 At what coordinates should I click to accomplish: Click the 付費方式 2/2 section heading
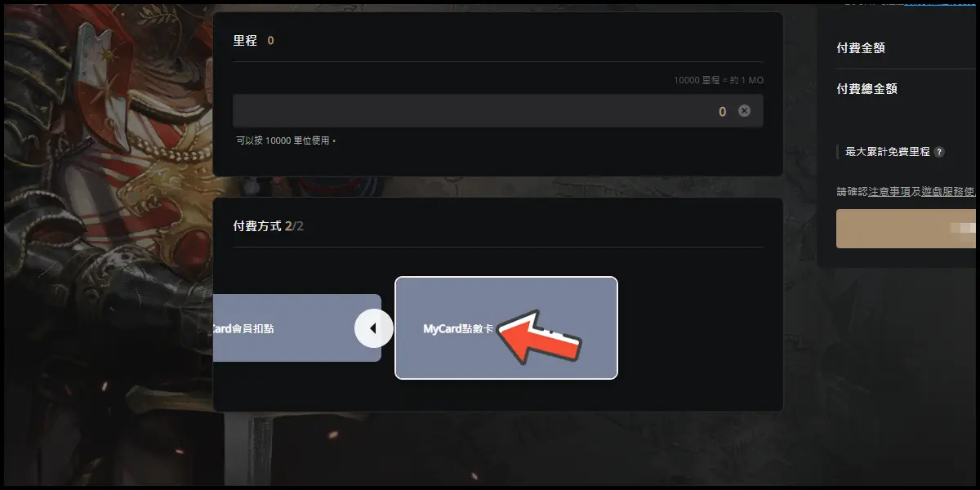point(269,225)
